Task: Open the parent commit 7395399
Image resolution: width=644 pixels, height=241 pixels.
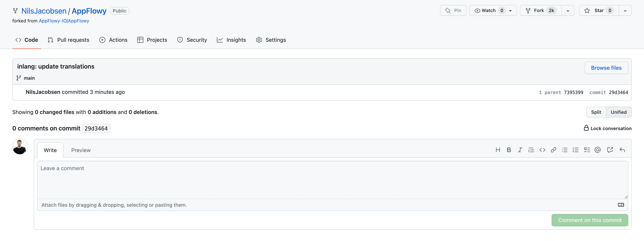Action: 573,92
